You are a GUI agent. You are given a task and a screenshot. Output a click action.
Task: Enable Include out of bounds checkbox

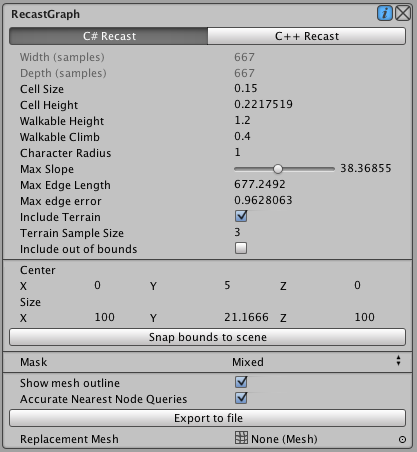point(241,248)
